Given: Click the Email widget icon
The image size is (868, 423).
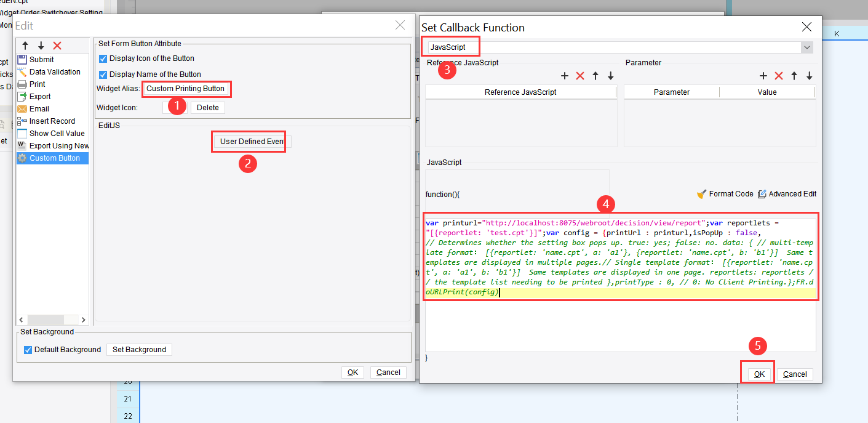Looking at the screenshot, I should click(22, 108).
